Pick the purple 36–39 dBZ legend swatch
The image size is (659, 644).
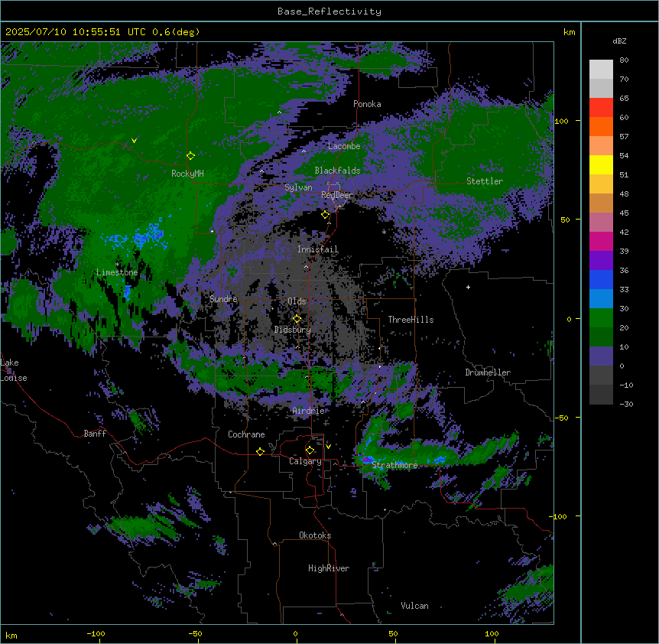601,261
